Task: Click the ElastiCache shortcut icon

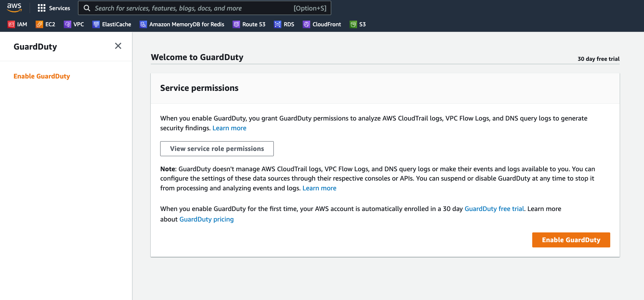Action: tap(96, 24)
